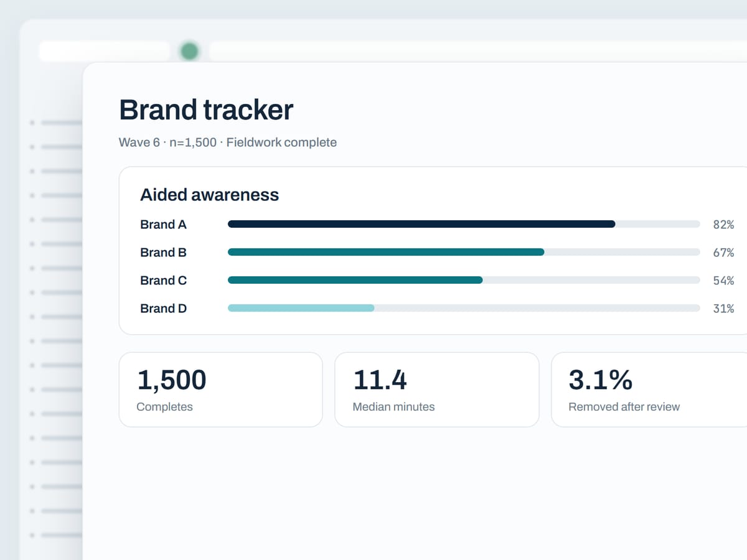Select the Brand A label

click(163, 225)
